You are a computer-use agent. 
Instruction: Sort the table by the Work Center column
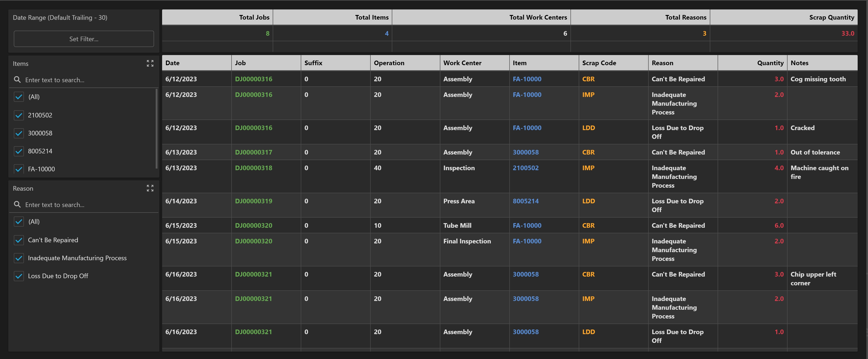(x=462, y=63)
